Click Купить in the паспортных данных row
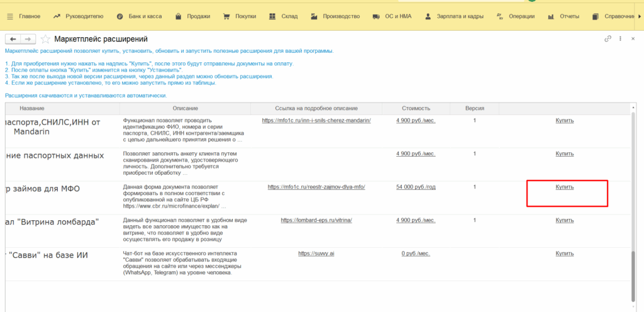The image size is (644, 312). point(565,153)
